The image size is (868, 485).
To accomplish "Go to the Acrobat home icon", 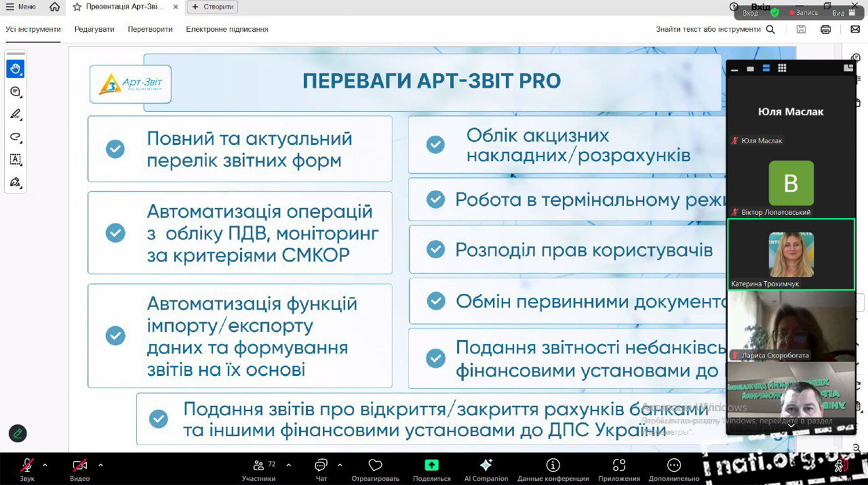I will (55, 7).
